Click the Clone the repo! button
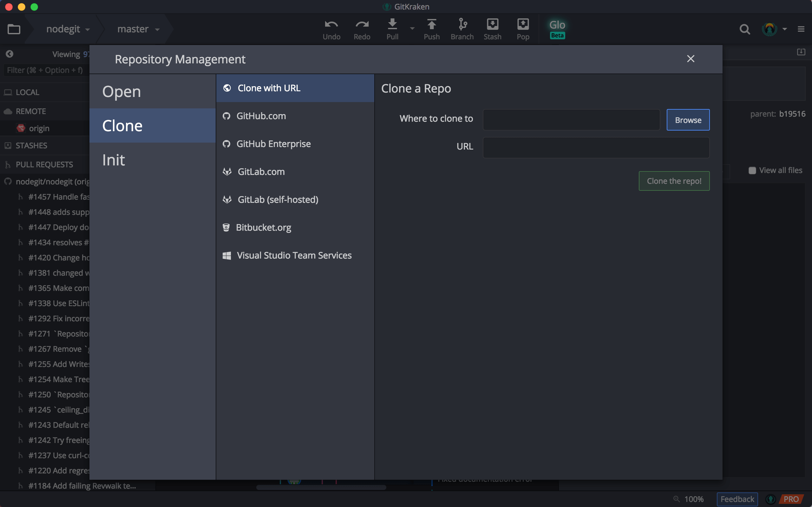The height and width of the screenshot is (507, 812). point(674,181)
